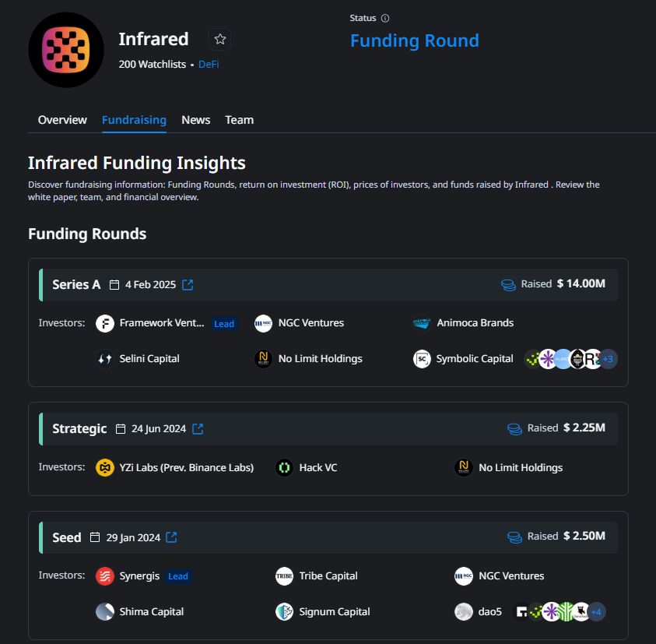Switch to the Overview tab
Screen dimensions: 656x644
pyautogui.click(x=62, y=120)
